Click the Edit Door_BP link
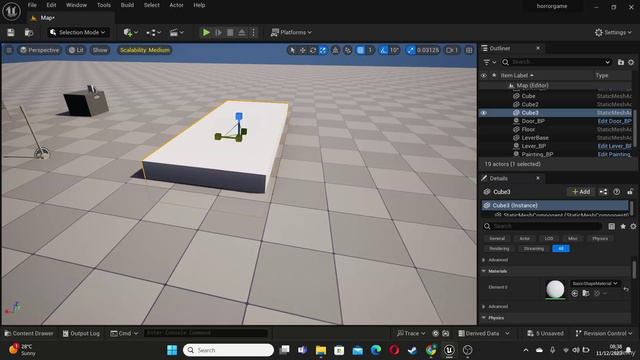Screen dimensions: 640x360 614,121
